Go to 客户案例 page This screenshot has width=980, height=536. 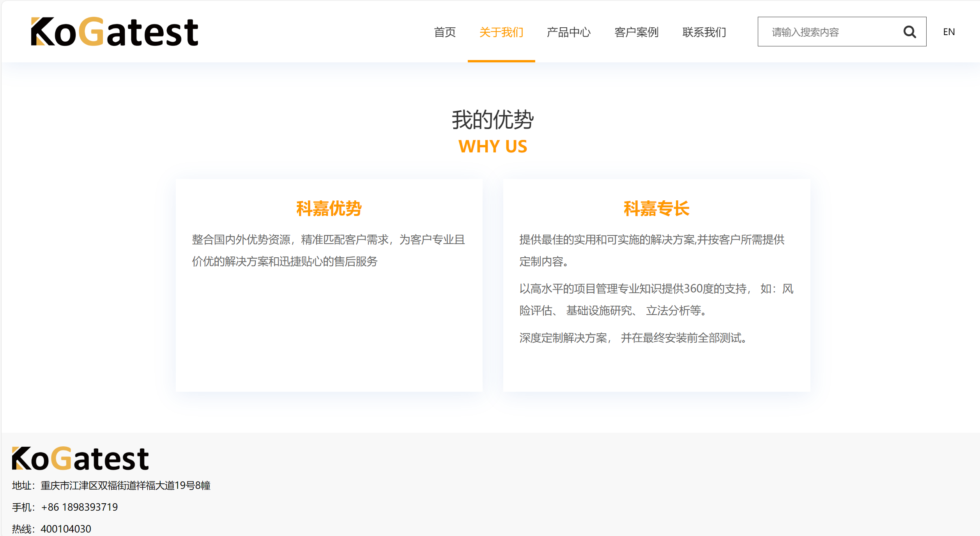pyautogui.click(x=637, y=32)
